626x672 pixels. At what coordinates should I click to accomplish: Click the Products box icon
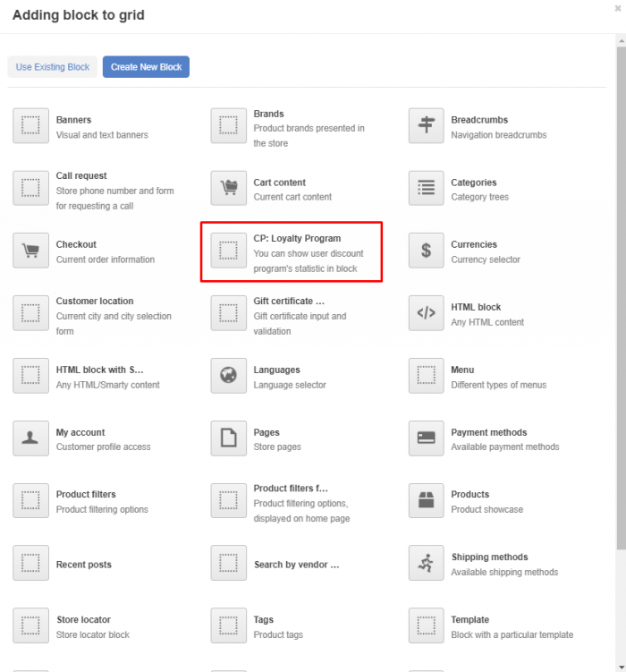point(426,500)
